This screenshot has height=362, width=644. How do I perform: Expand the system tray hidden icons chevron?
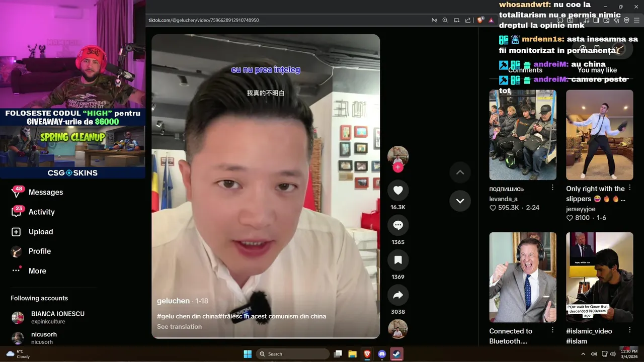[583, 354]
